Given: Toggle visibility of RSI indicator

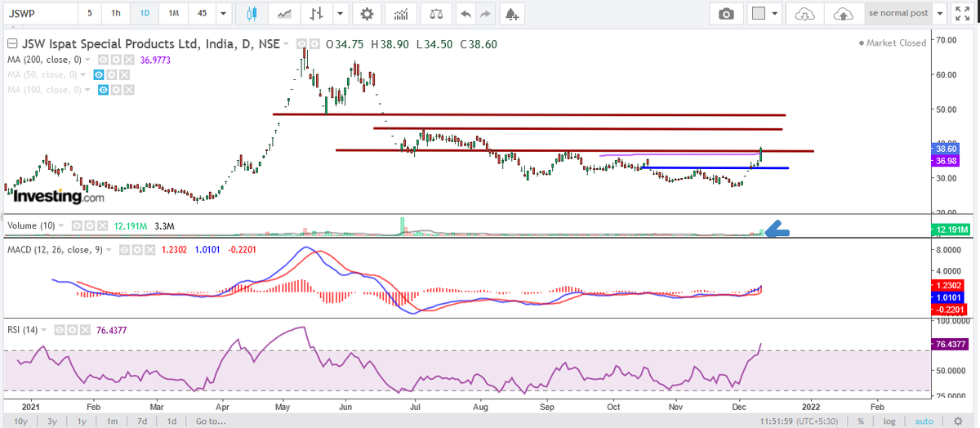Looking at the screenshot, I should coord(59,330).
